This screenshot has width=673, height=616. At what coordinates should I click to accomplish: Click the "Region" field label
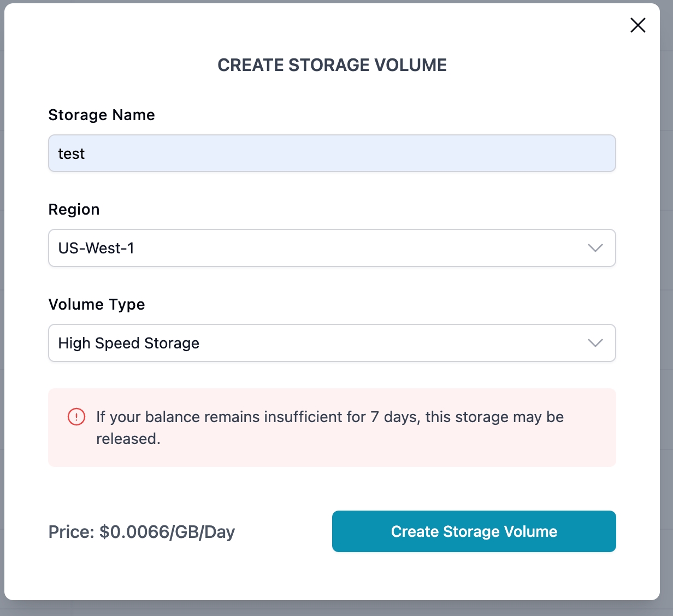74,210
